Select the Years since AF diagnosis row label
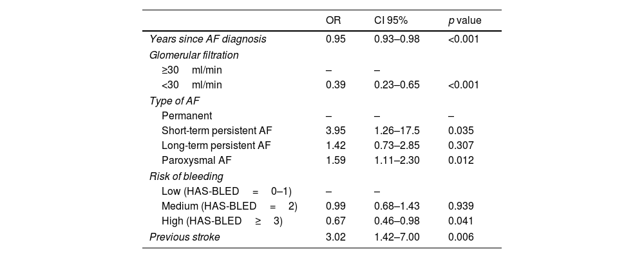Viewport: 644px width, 258px height. (207, 39)
